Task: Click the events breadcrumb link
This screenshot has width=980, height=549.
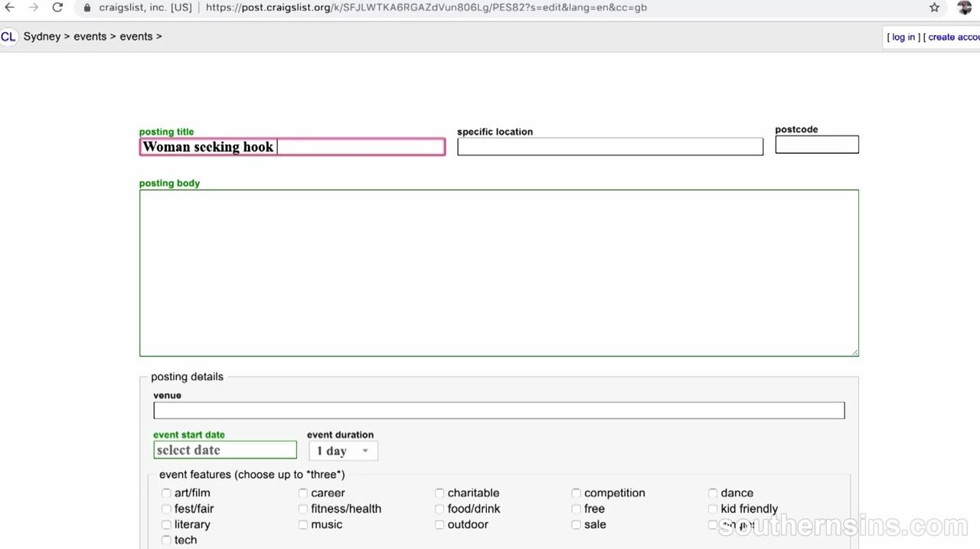Action: [90, 37]
